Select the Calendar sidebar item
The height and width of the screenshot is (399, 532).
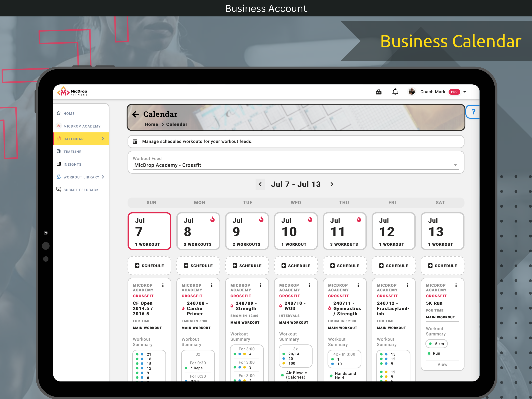coord(81,139)
